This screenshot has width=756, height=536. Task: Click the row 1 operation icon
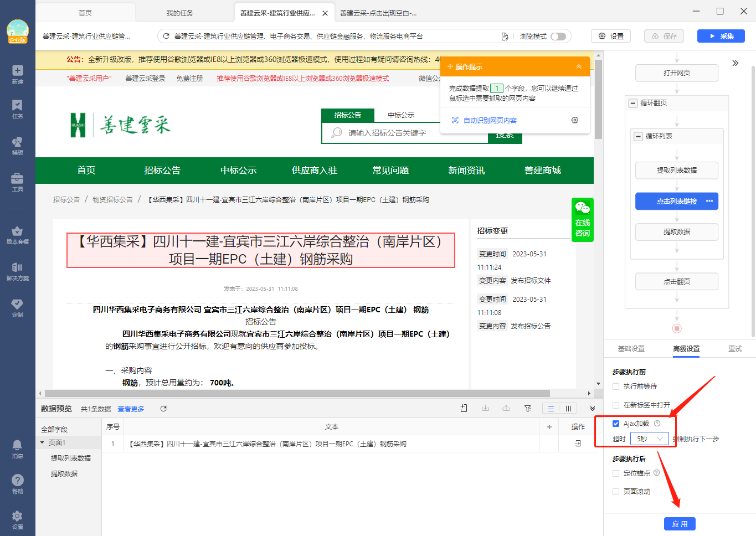pos(578,444)
